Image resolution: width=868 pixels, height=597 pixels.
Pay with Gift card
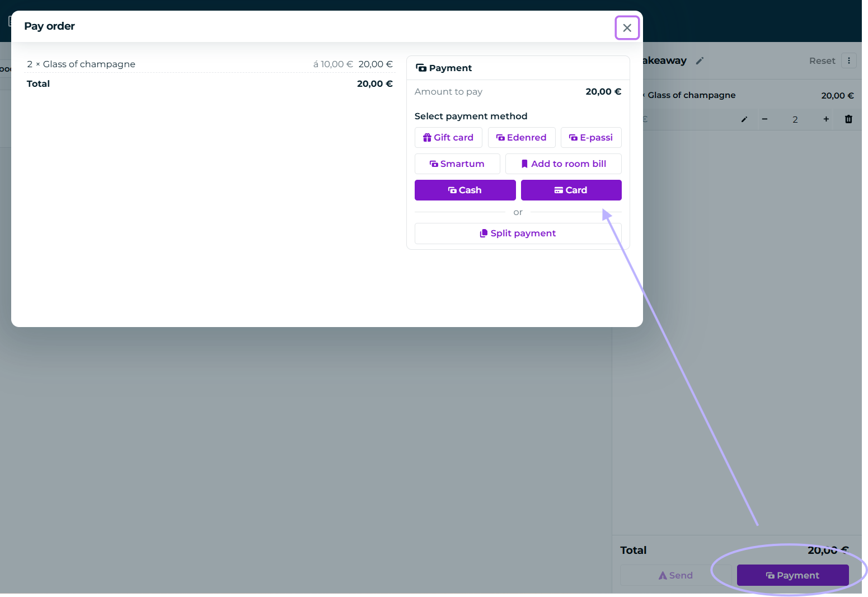(448, 137)
